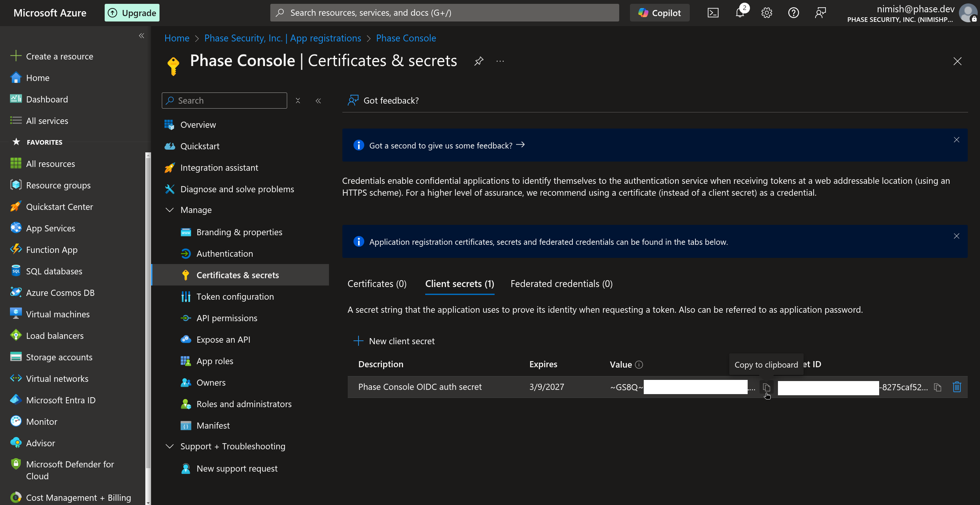Dismiss the feedback banner
Image resolution: width=980 pixels, height=505 pixels.
(957, 140)
